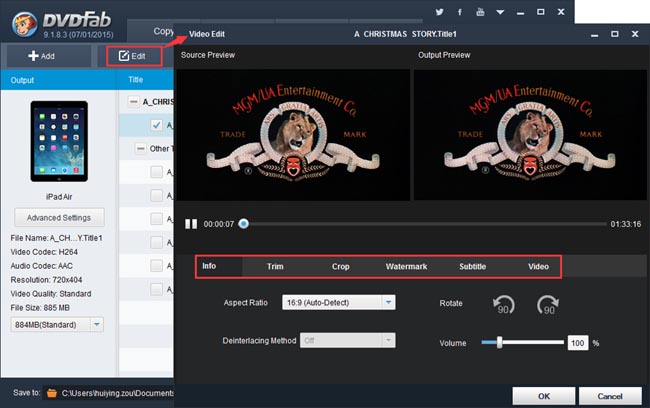The image size is (650, 408).
Task: Click the Save to folder icon
Action: tap(52, 393)
